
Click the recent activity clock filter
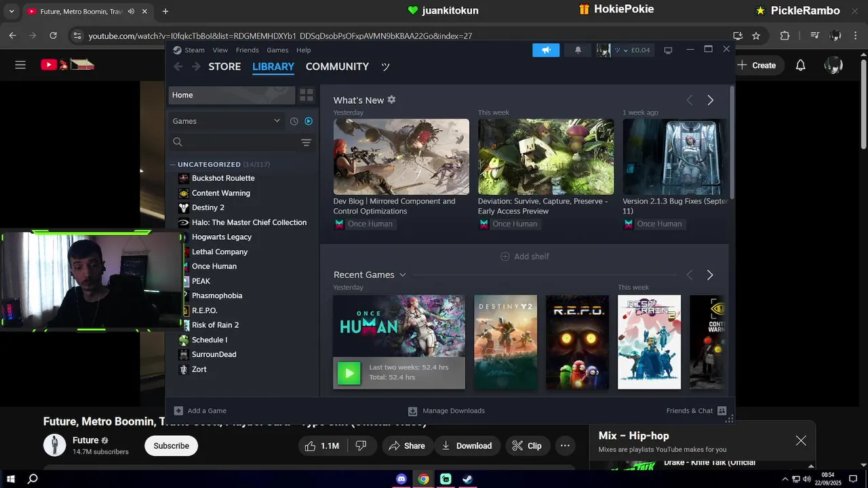pyautogui.click(x=294, y=121)
